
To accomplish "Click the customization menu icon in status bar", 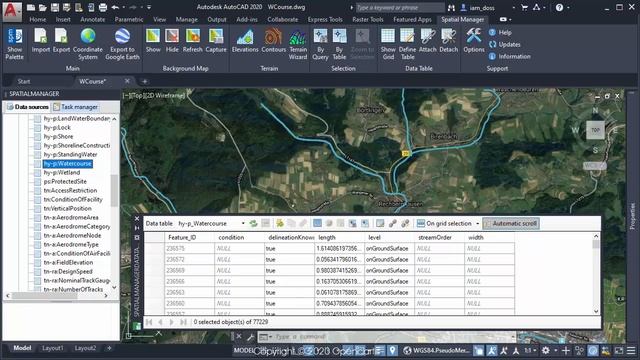I will [631, 350].
